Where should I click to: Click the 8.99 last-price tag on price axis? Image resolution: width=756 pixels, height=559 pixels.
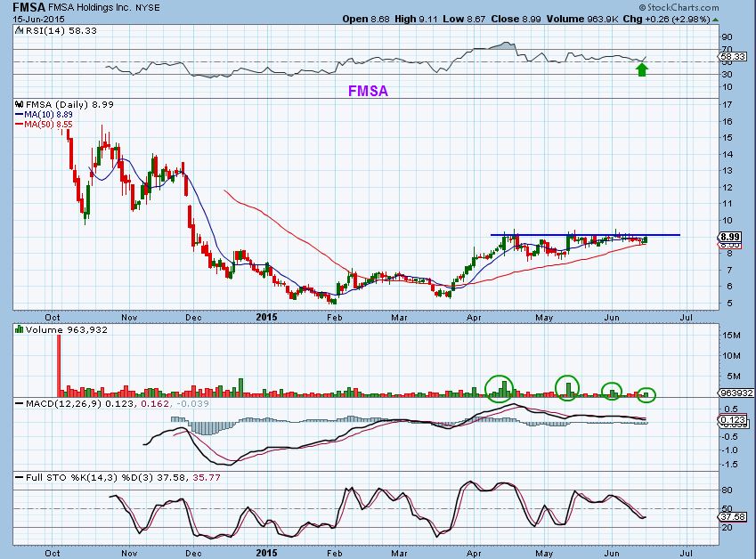tap(730, 237)
